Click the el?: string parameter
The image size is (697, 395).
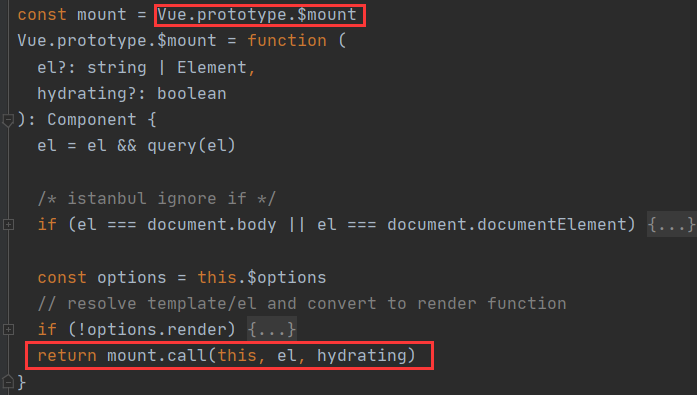pos(92,68)
